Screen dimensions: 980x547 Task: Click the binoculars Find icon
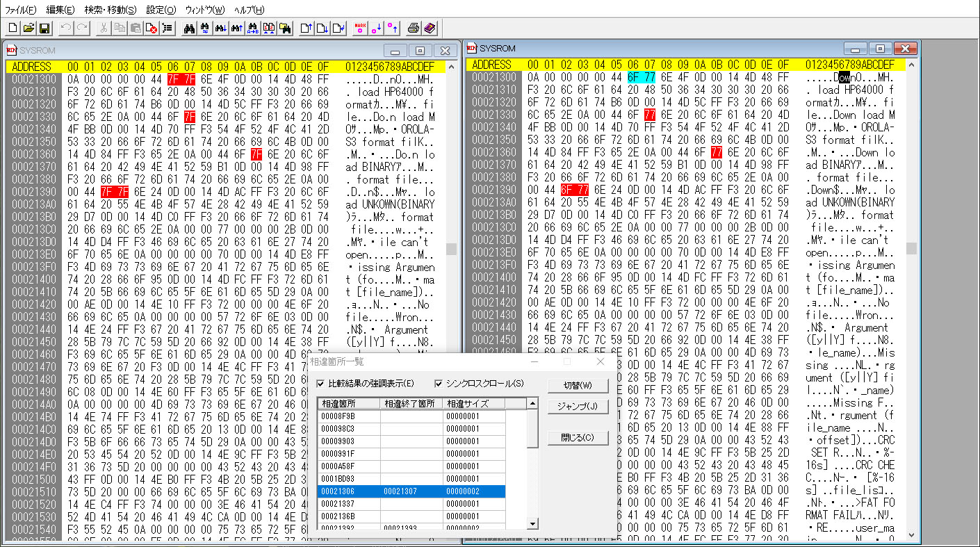[x=188, y=28]
